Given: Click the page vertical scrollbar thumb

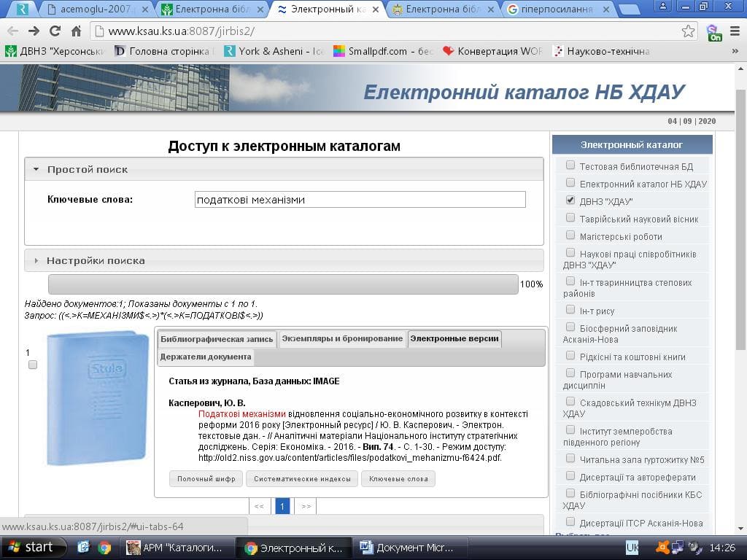Looking at the screenshot, I should (x=740, y=219).
